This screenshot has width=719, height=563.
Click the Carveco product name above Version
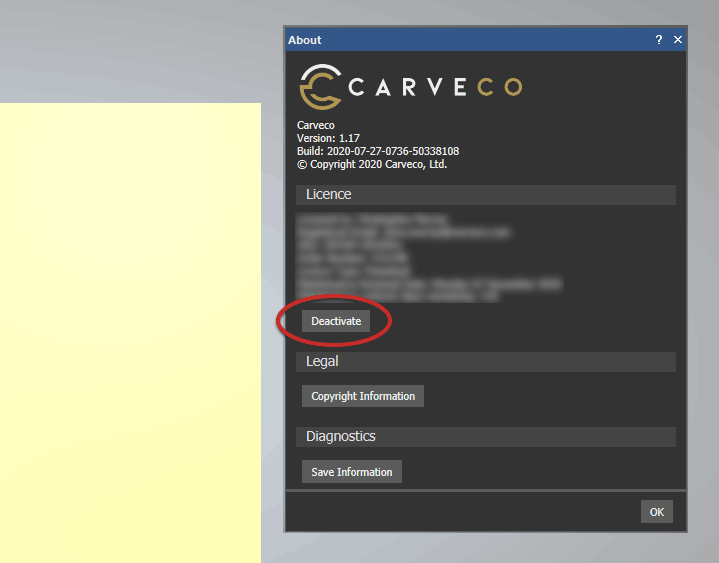[316, 125]
